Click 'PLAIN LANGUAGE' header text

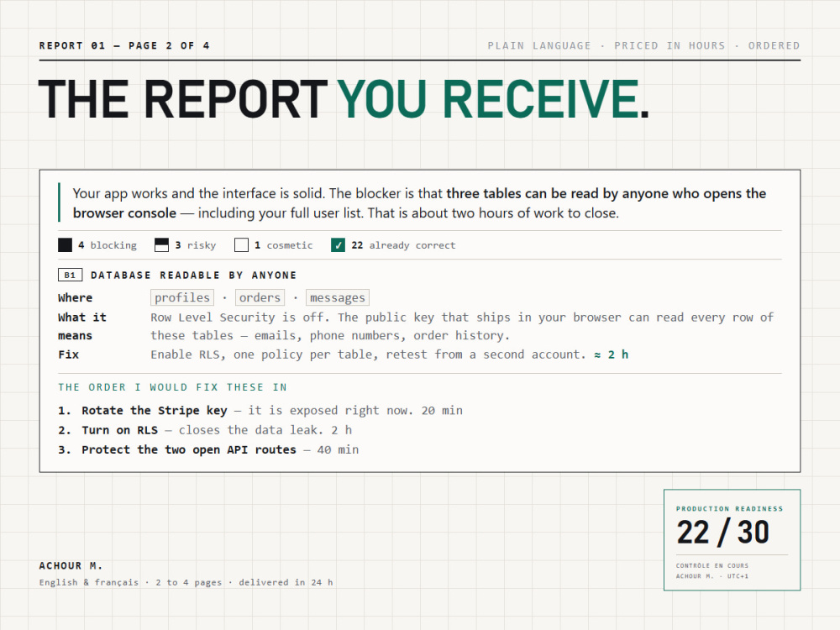coord(539,45)
